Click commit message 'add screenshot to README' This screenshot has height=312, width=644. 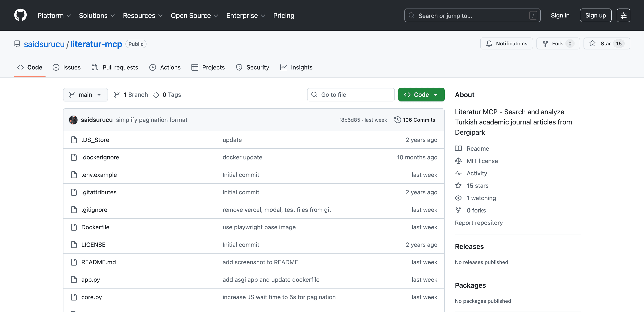click(260, 262)
